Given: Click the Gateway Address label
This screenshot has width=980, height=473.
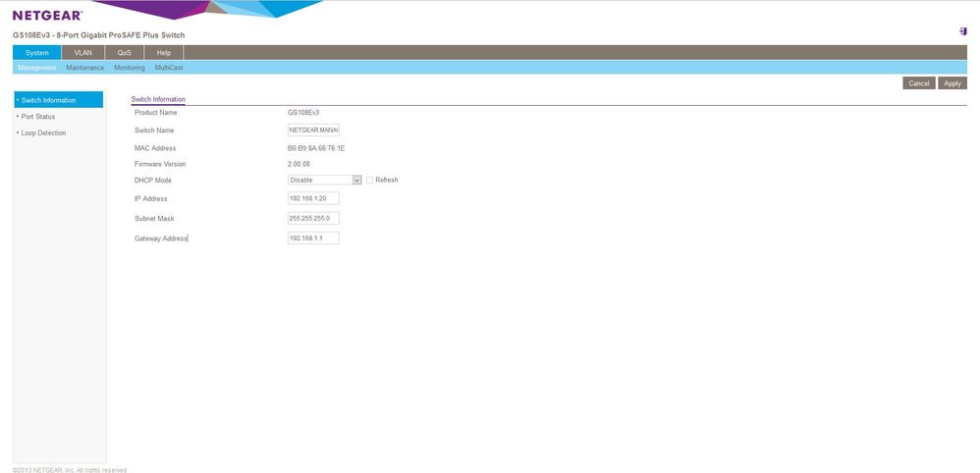Looking at the screenshot, I should 161,238.
